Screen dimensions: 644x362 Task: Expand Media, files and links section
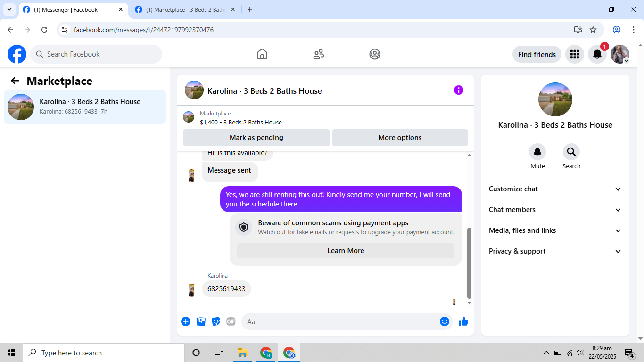pos(555,230)
